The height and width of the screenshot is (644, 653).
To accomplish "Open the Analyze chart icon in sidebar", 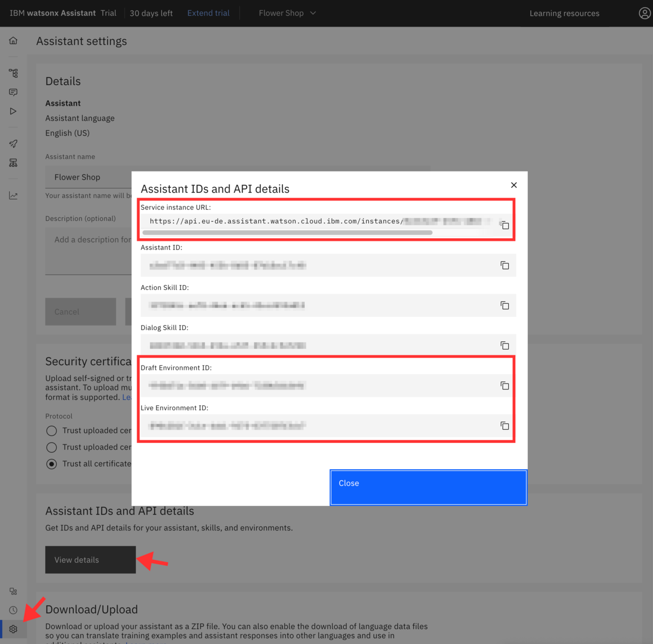I will click(x=13, y=196).
